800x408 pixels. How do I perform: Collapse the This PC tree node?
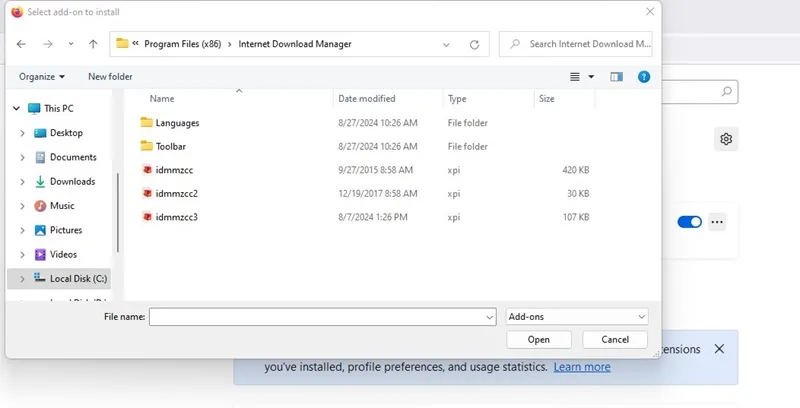click(17, 108)
